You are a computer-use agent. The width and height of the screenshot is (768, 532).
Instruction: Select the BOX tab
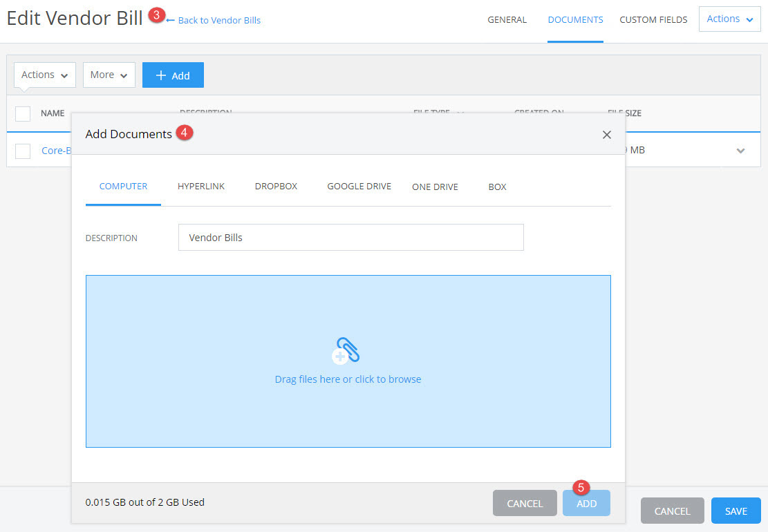coord(497,187)
